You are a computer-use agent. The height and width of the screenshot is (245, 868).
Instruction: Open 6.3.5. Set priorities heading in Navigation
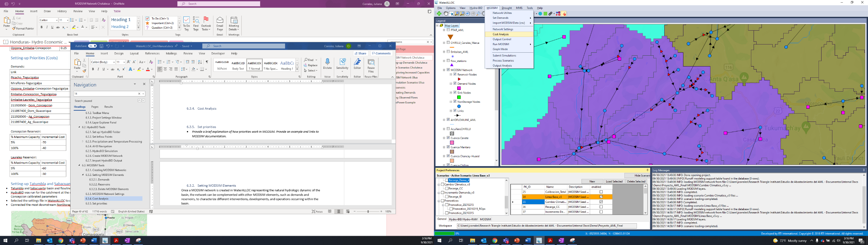(x=96, y=204)
